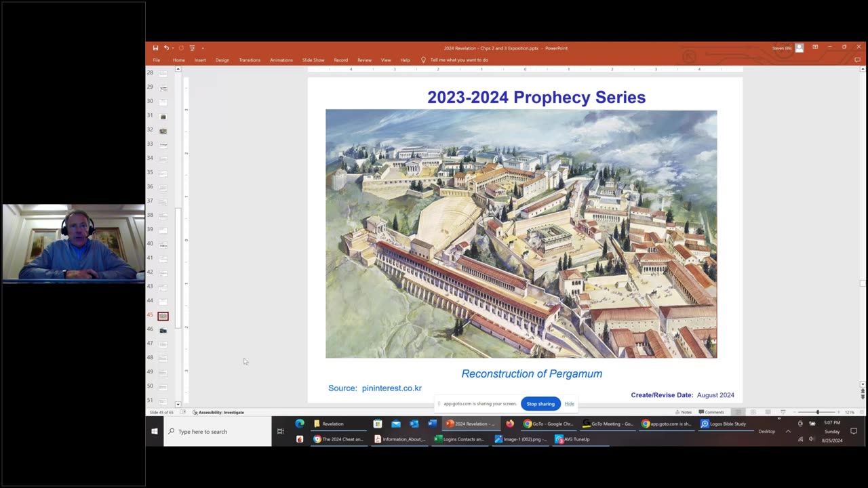Select slide 31 thumbnail
The width and height of the screenshot is (868, 488).
tap(163, 117)
